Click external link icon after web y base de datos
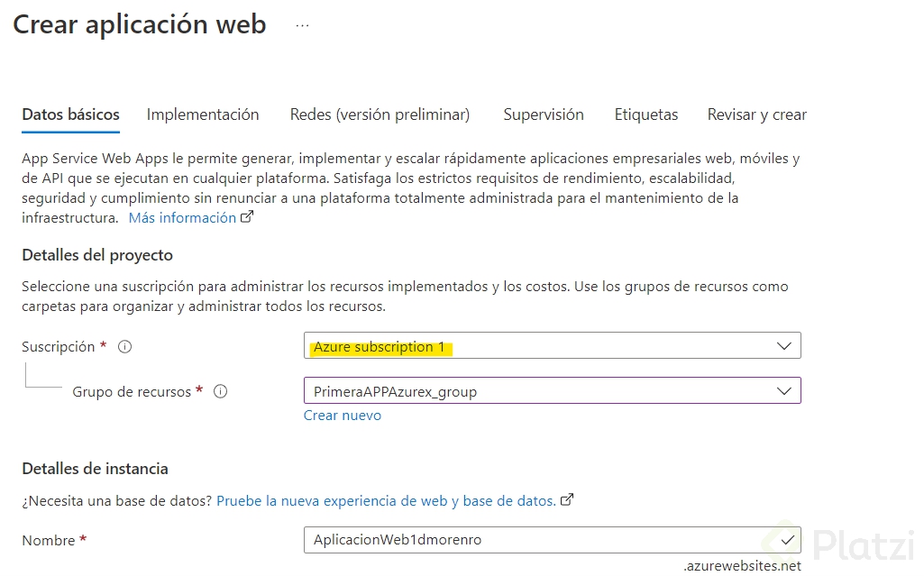The height and width of the screenshot is (576, 924). tap(567, 499)
